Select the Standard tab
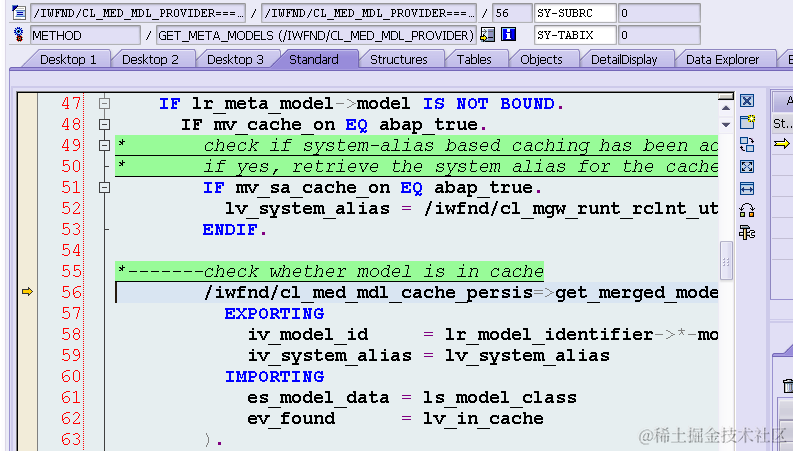 [x=314, y=59]
